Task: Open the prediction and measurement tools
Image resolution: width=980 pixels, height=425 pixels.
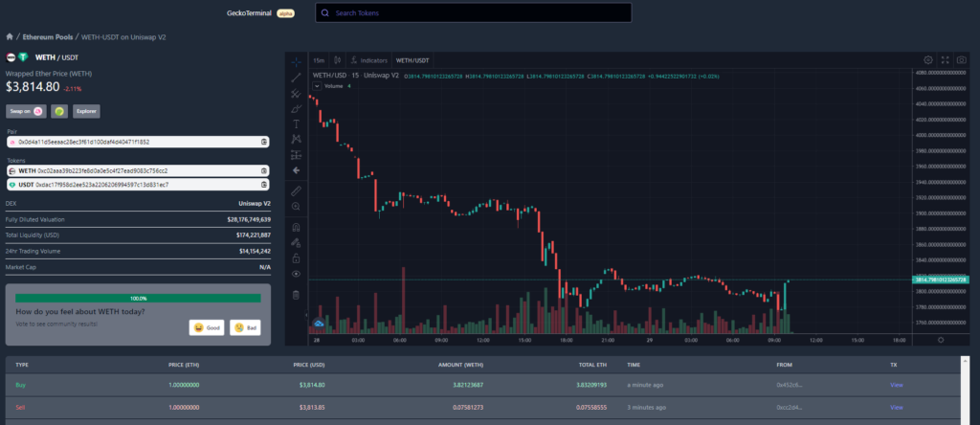Action: click(x=297, y=154)
